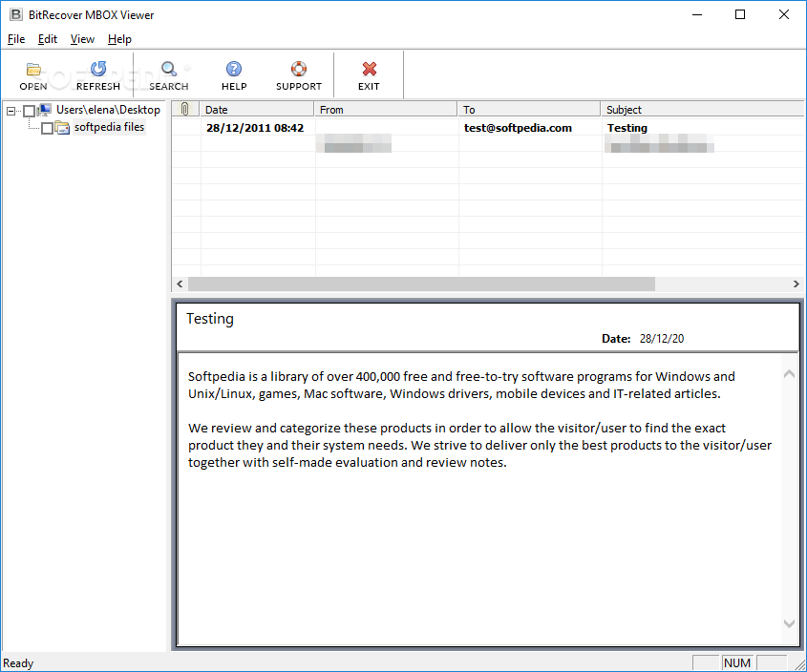Click the blurred sender cell in second row
The height and width of the screenshot is (672, 807).
click(354, 143)
